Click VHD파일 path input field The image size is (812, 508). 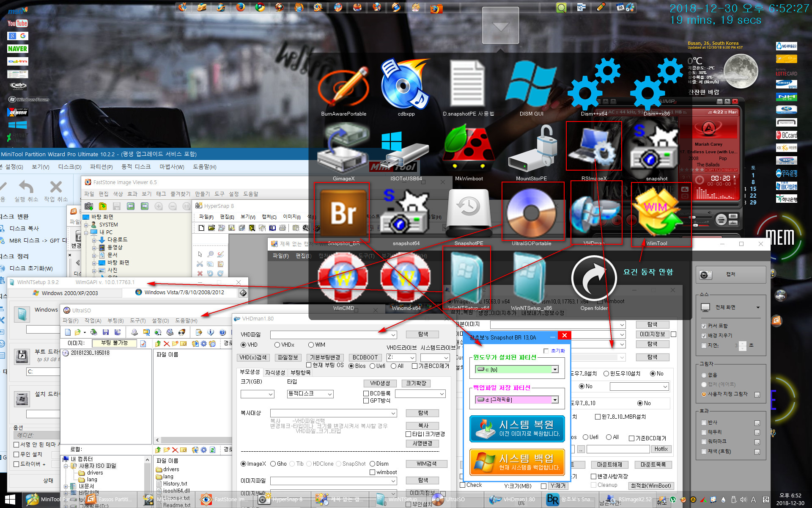pos(333,334)
